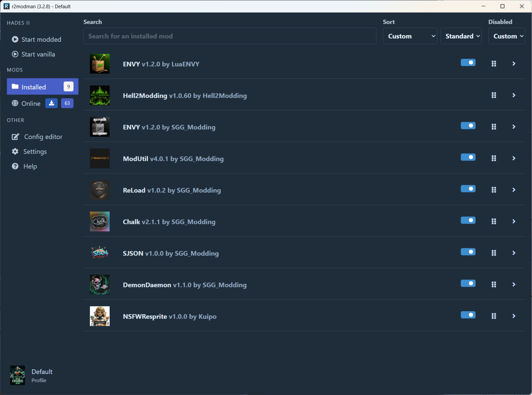The height and width of the screenshot is (395, 532).
Task: Expand the Chalk row chevron
Action: (514, 221)
